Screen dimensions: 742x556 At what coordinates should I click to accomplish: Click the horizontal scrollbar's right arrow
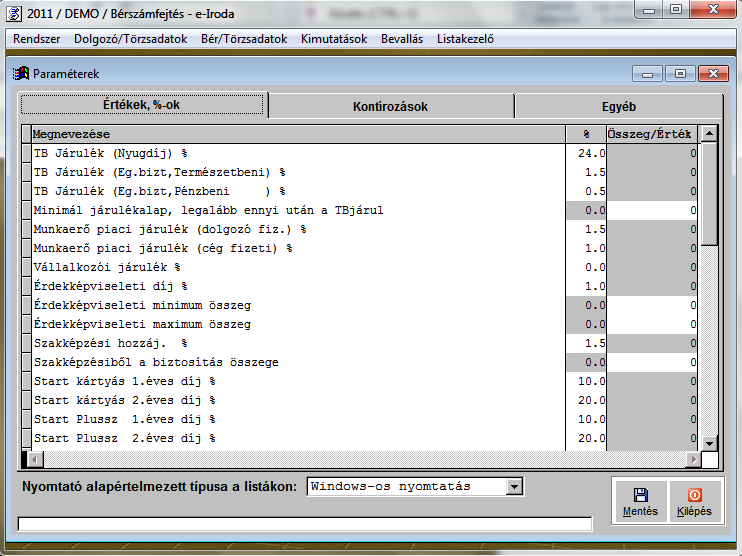click(x=691, y=459)
